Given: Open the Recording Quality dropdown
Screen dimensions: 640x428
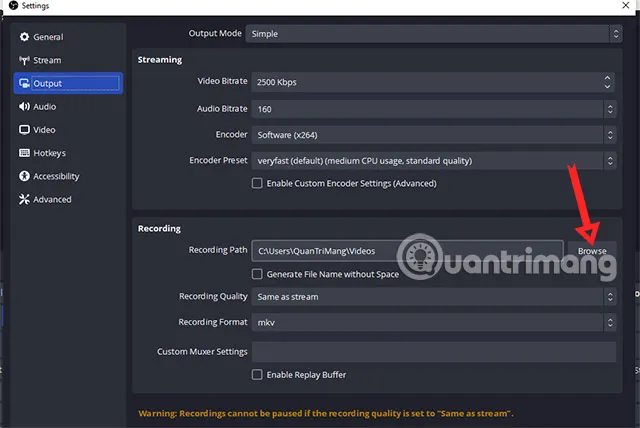Looking at the screenshot, I should point(432,297).
